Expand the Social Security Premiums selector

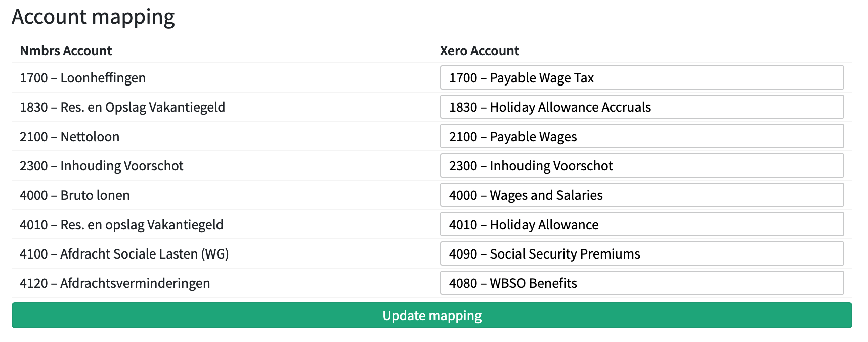coord(641,254)
